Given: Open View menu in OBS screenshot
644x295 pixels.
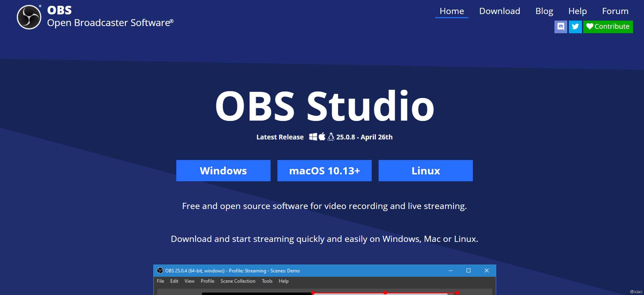Looking at the screenshot, I should [189, 281].
